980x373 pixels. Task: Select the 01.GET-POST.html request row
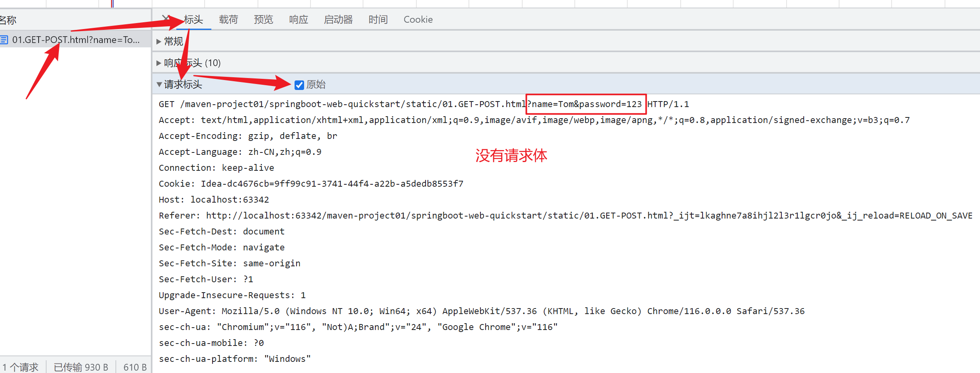pos(75,40)
